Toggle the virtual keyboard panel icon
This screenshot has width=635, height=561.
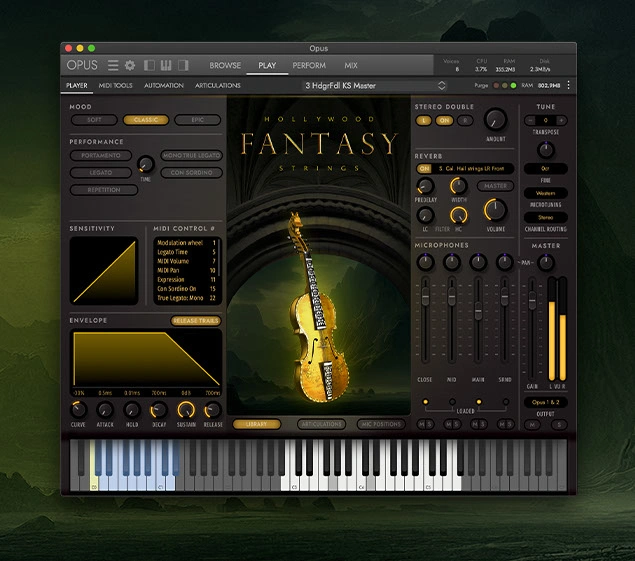point(166,65)
